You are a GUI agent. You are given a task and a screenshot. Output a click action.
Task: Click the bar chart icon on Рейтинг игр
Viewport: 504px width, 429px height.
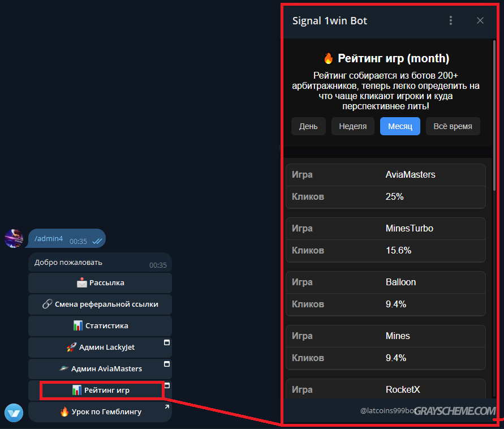(x=76, y=391)
